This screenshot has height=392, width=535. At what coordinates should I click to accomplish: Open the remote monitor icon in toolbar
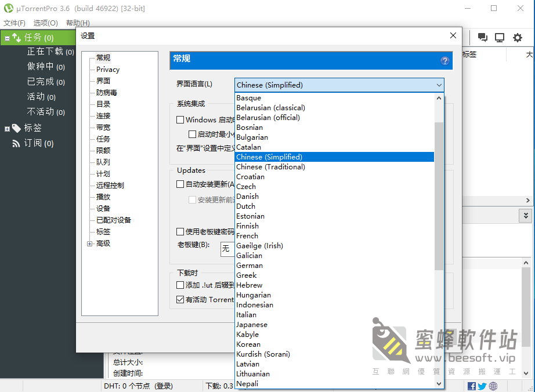click(x=500, y=38)
